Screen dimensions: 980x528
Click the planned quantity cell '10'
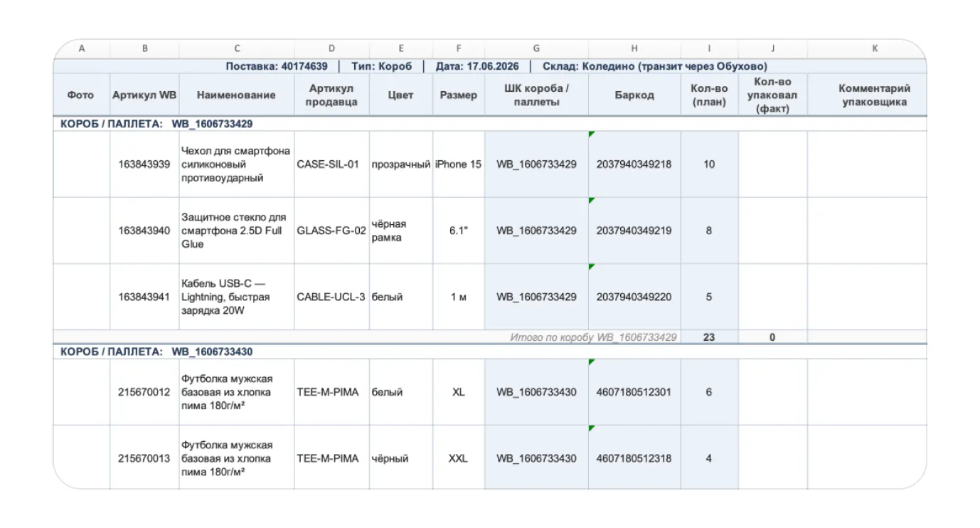(x=710, y=164)
